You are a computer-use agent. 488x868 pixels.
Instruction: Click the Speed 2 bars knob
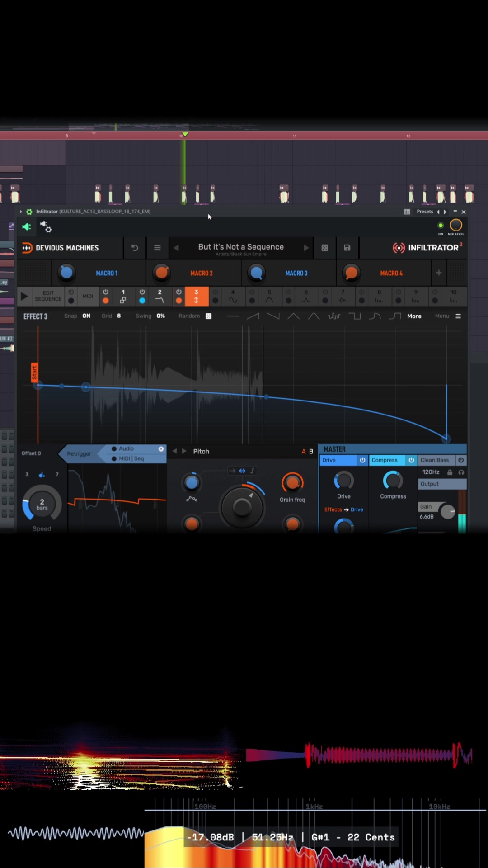(42, 504)
